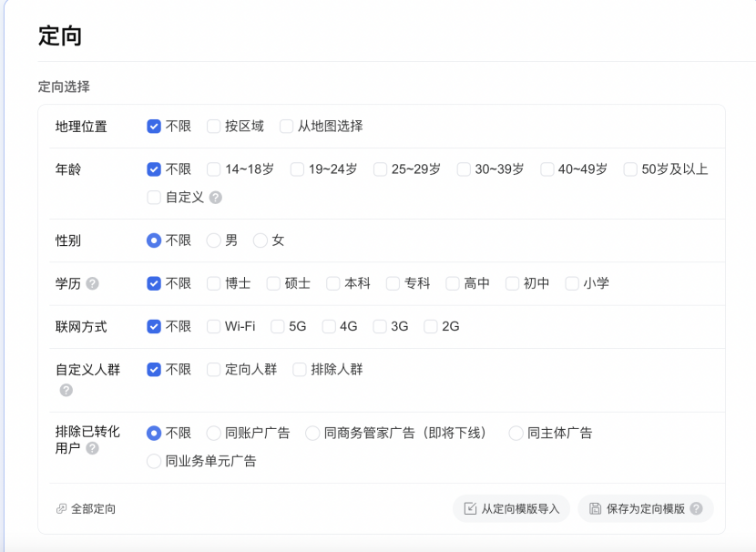Check the 按区域 location checkbox
This screenshot has width=756, height=552.
214,127
